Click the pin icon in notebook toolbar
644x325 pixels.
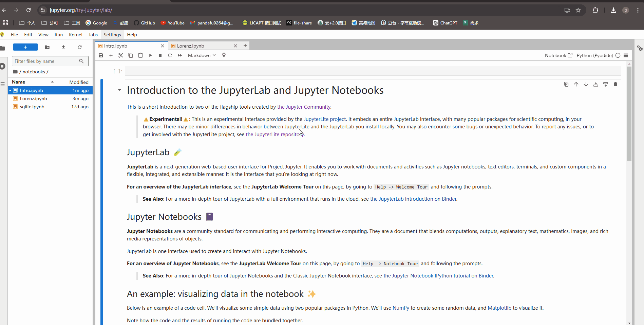click(224, 55)
